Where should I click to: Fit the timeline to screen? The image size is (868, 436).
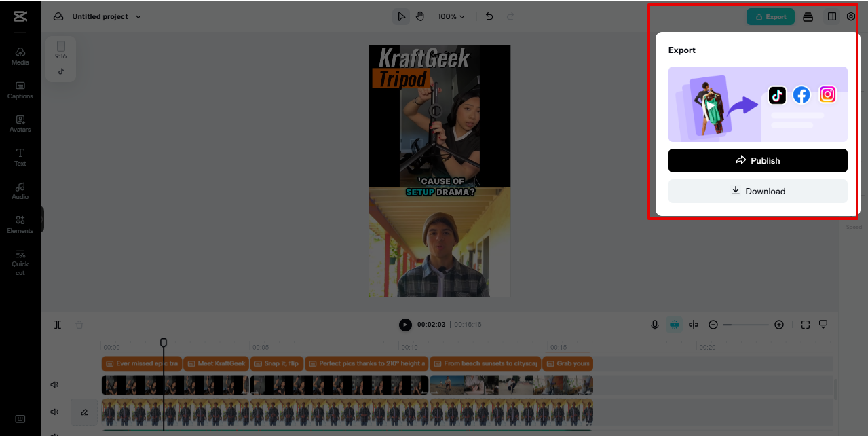tap(805, 325)
